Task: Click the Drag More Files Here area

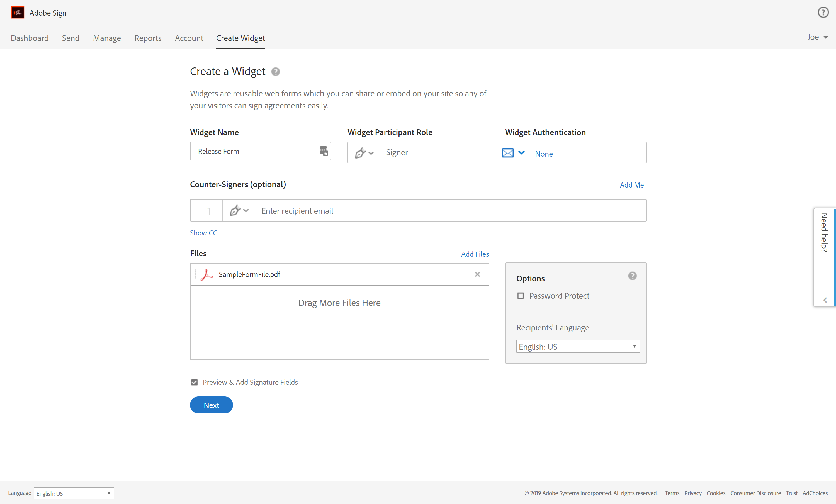Action: (339, 322)
